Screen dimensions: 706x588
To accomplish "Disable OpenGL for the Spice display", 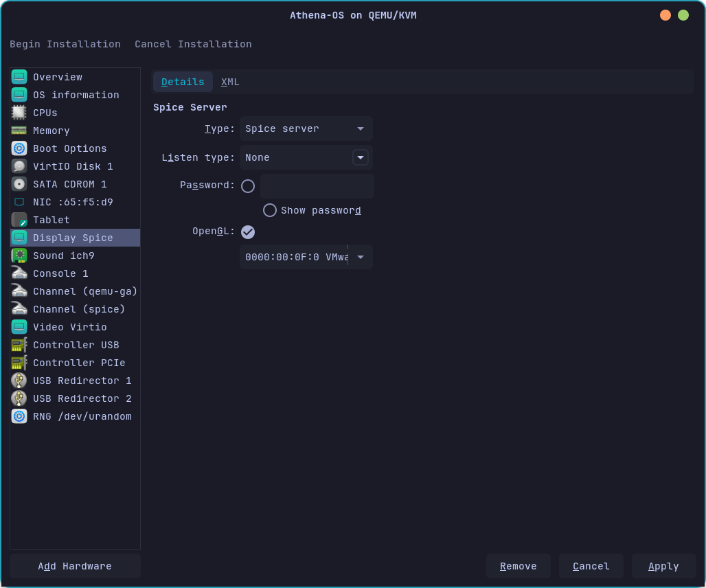I will 247,231.
